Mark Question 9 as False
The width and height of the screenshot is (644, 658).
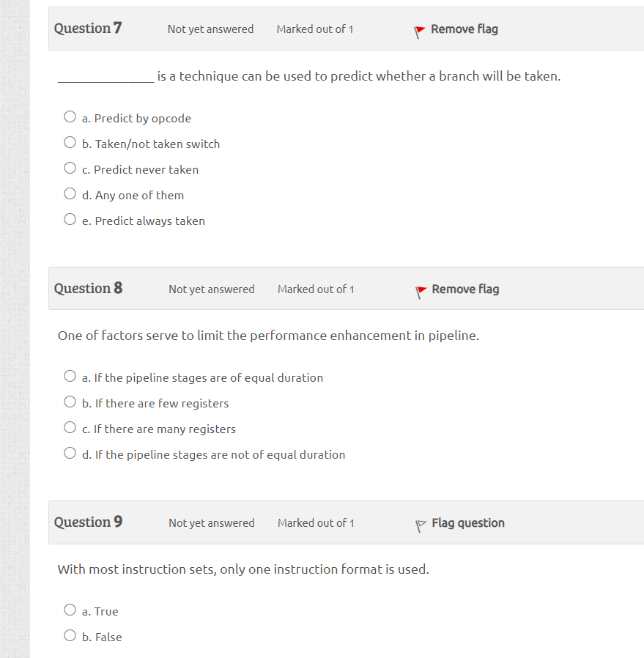tap(70, 636)
